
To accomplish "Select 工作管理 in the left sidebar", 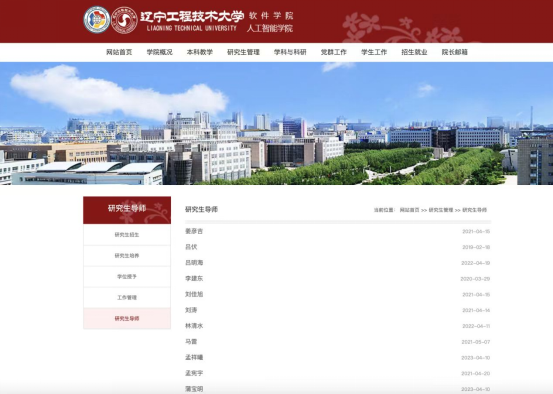I will pyautogui.click(x=127, y=297).
